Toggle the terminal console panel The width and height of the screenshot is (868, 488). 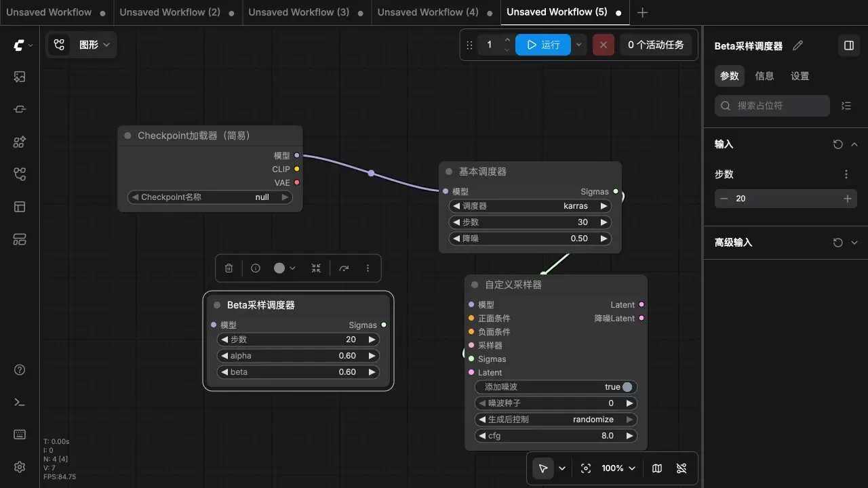20,402
